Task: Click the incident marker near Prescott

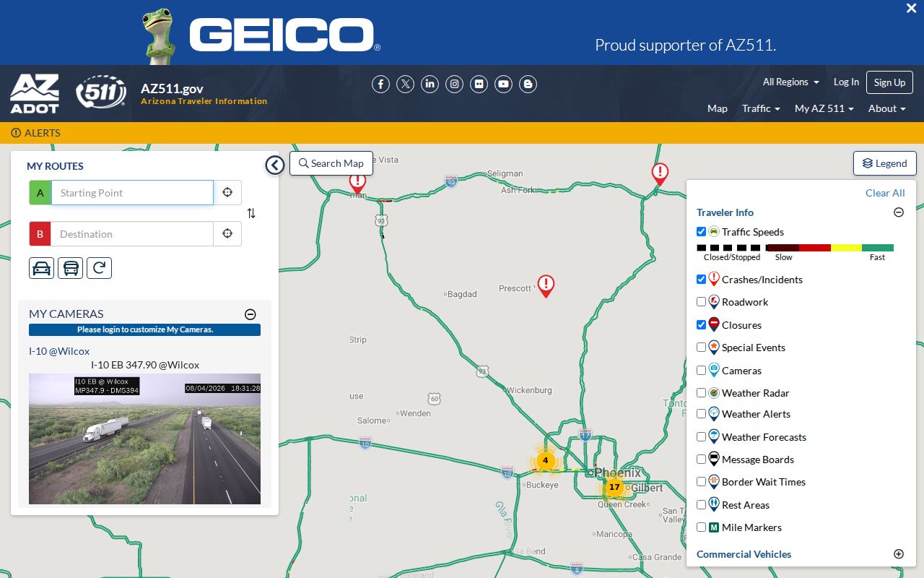Action: (x=546, y=285)
